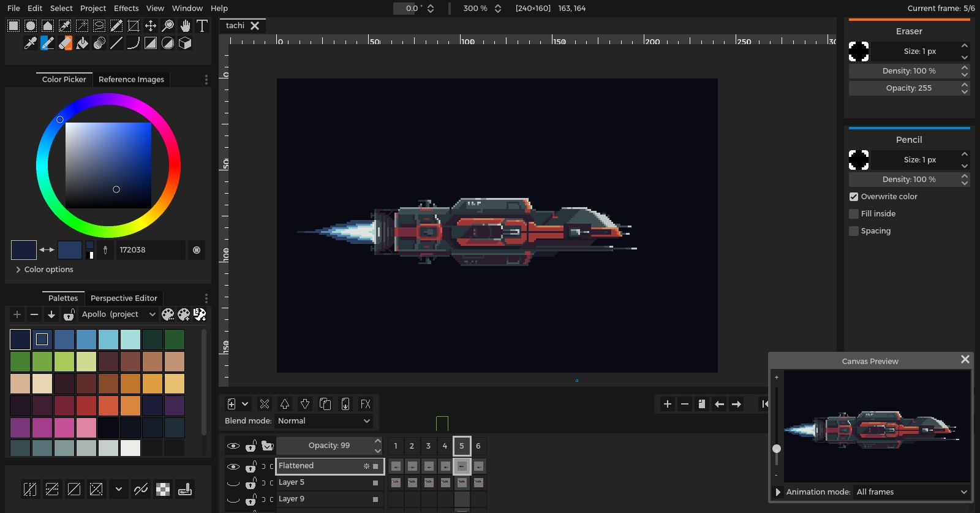The height and width of the screenshot is (513, 980).
Task: Enable the Fill inside checkbox
Action: (x=854, y=214)
